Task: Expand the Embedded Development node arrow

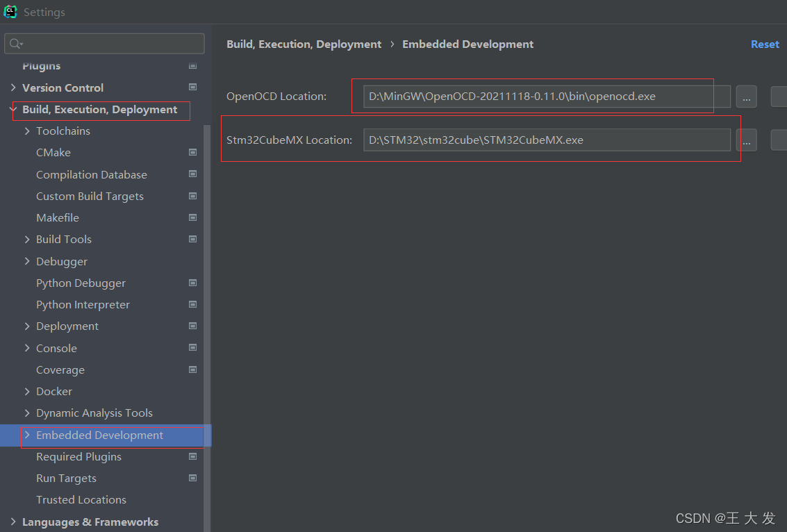Action: pyautogui.click(x=27, y=435)
